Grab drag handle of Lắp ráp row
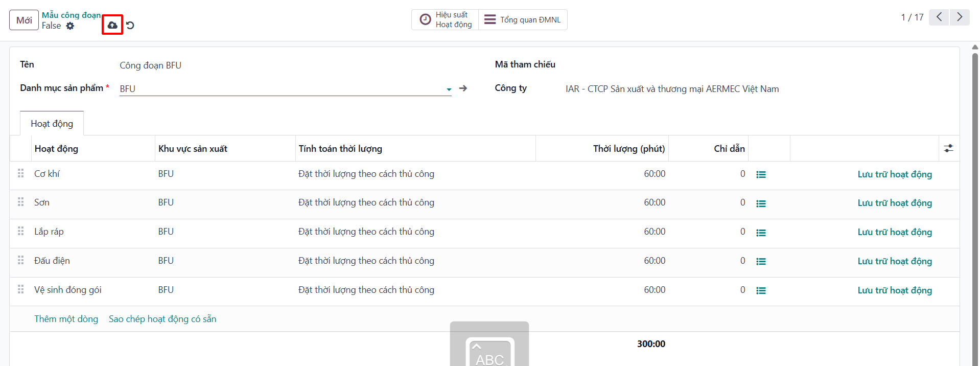Viewport: 980px width, 366px height. [x=21, y=231]
